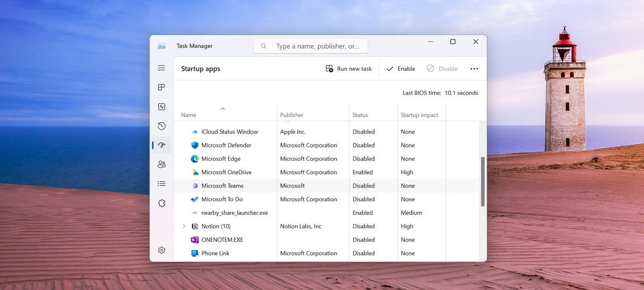Select the Microsoft Defender row name
Image resolution: width=644 pixels, height=290 pixels.
click(226, 145)
